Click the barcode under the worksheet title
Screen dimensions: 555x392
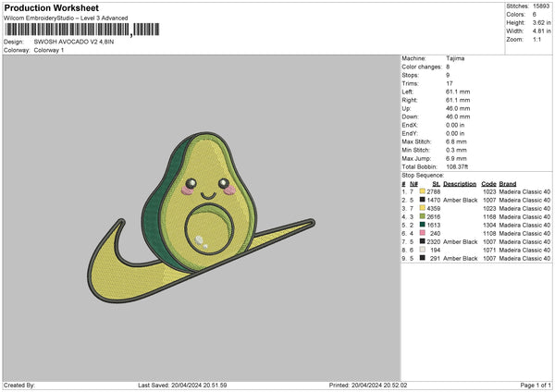tap(82, 30)
